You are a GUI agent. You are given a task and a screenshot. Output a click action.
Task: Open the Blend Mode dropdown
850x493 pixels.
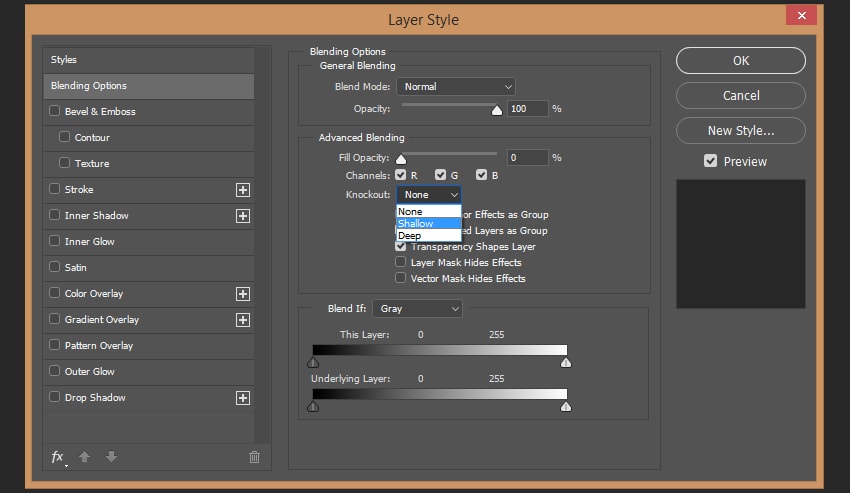coord(456,87)
